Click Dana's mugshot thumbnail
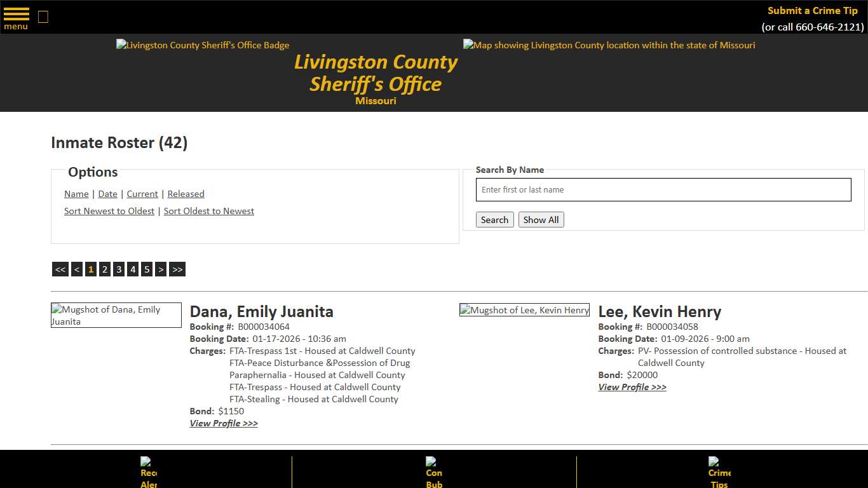This screenshot has height=488, width=868. (x=116, y=315)
